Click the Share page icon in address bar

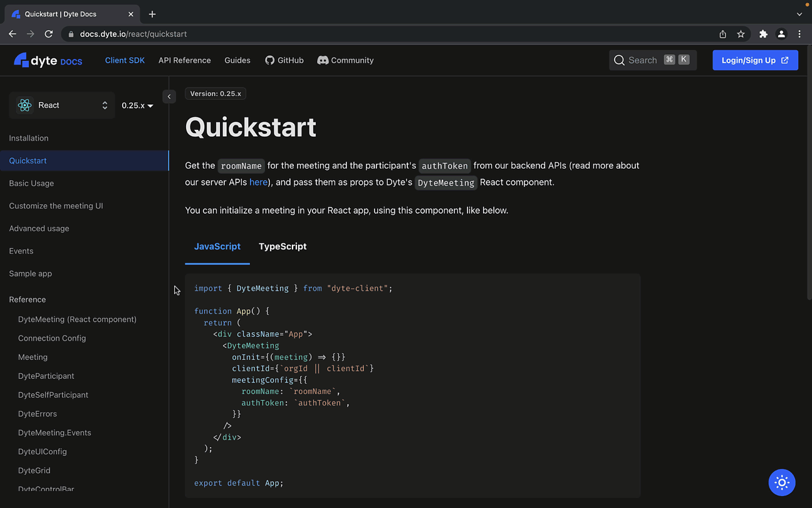722,34
